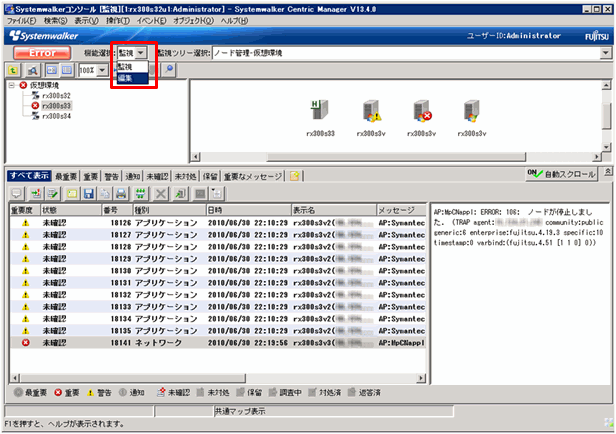Click the last document icon in the event toolbar

click(x=217, y=193)
